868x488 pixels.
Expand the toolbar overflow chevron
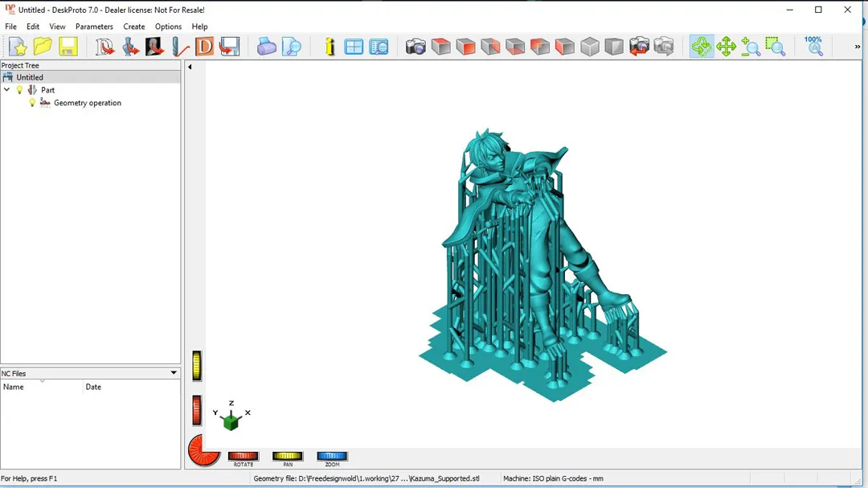[858, 47]
